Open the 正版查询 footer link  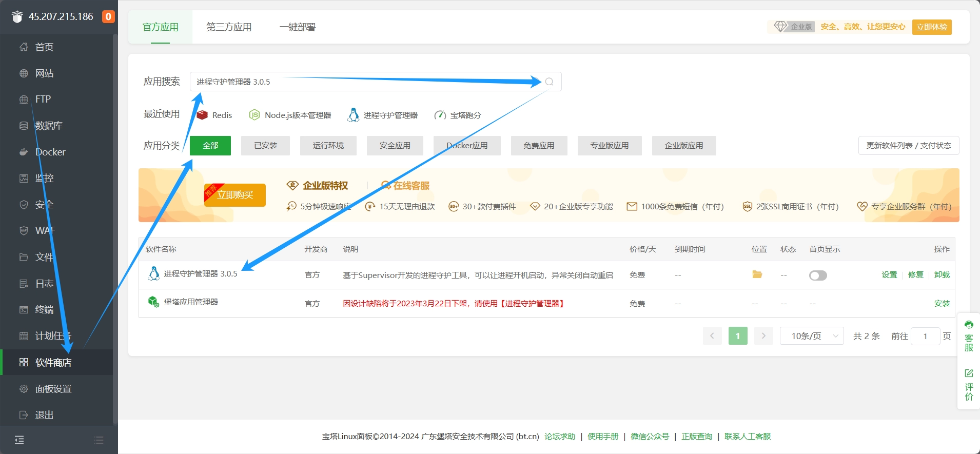click(697, 437)
